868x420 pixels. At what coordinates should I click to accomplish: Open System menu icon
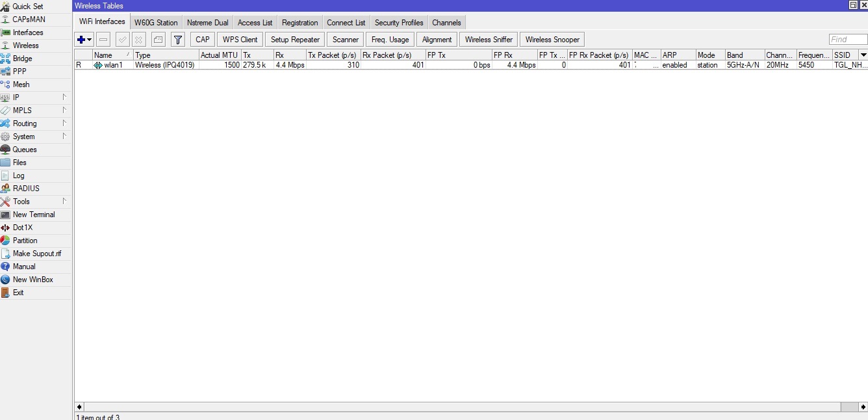click(x=5, y=137)
